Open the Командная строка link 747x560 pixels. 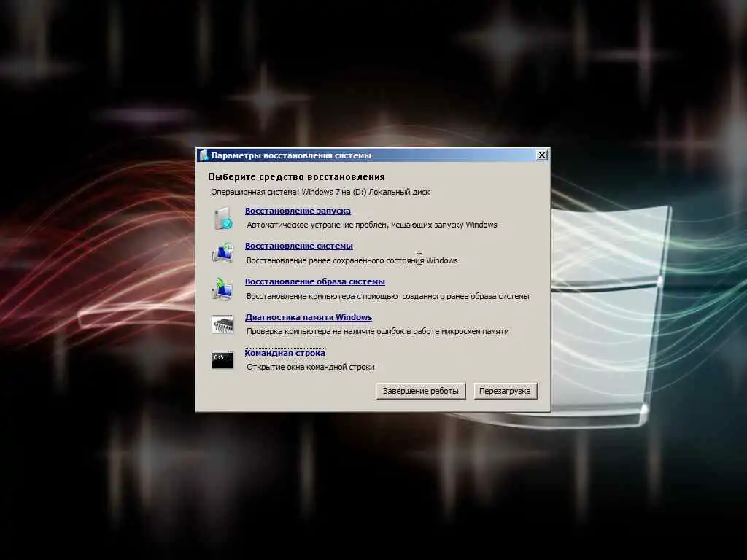(x=285, y=353)
